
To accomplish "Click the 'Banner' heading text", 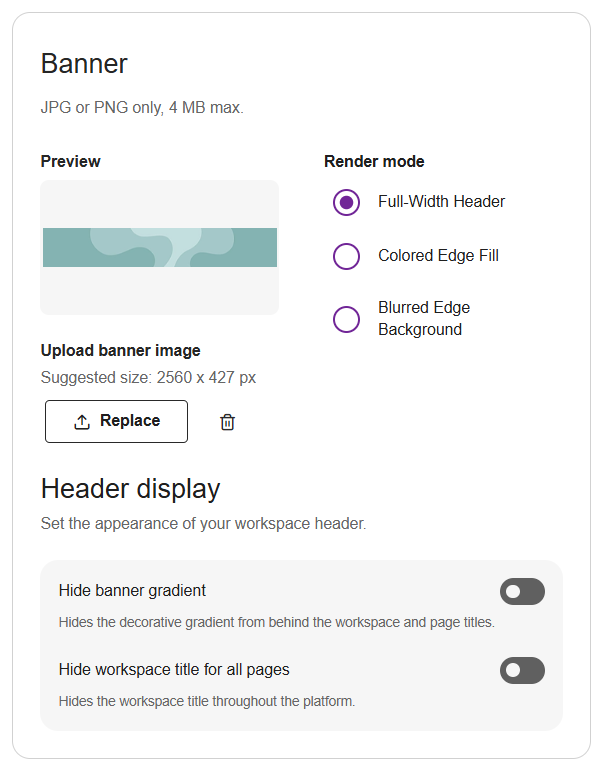I will click(x=84, y=64).
